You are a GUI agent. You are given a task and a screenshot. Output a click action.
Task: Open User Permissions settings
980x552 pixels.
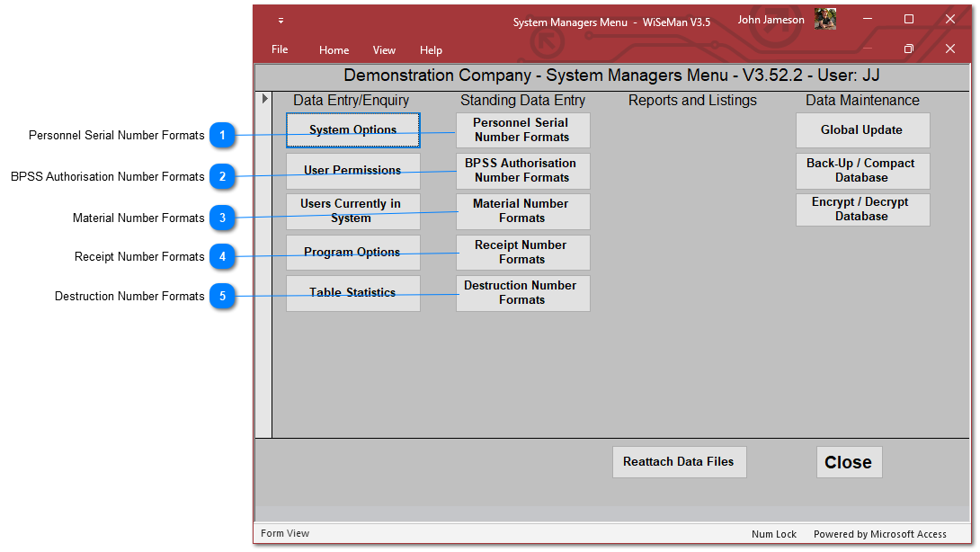point(352,171)
